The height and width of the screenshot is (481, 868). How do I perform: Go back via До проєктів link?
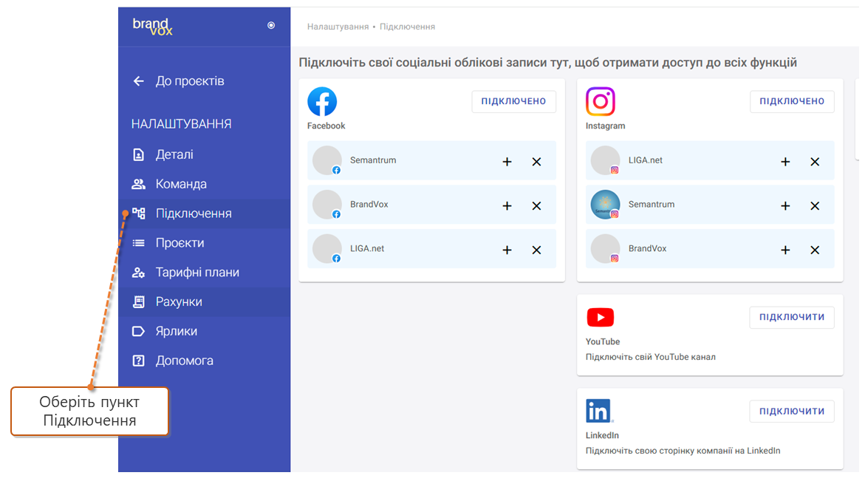coord(190,81)
